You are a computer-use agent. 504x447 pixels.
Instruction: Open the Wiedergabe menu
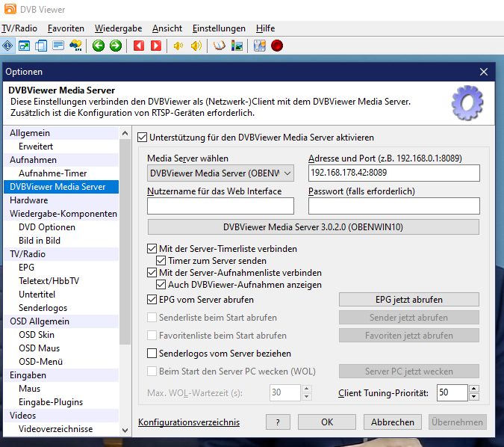[118, 28]
